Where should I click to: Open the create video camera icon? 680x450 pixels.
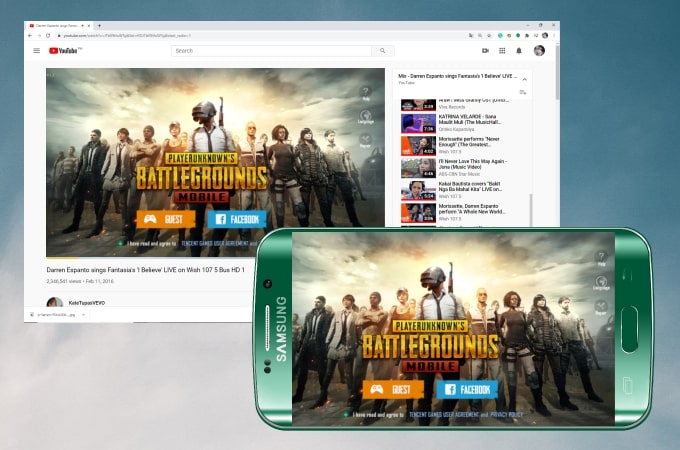click(x=485, y=51)
